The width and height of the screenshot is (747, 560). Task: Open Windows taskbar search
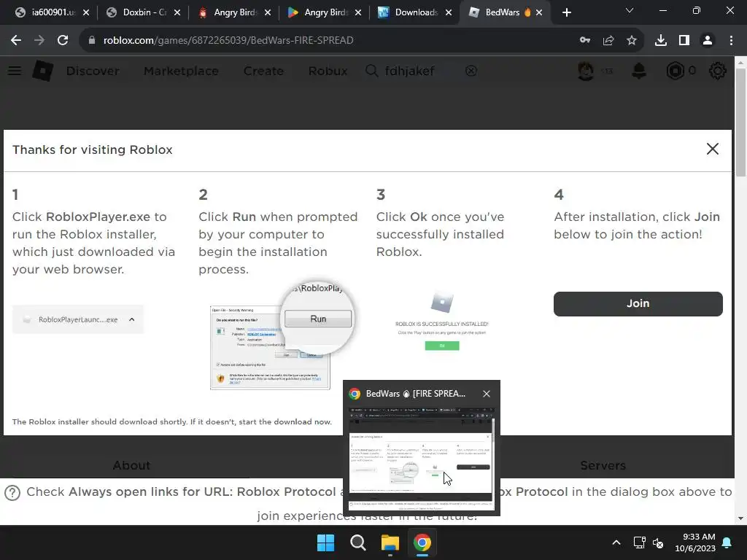(357, 542)
